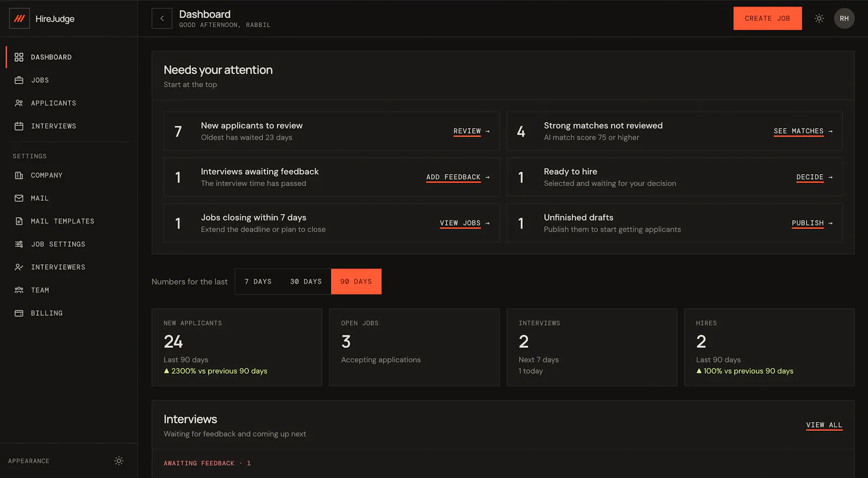Click 'Strong matches not reviewed' text
The height and width of the screenshot is (478, 868).
(603, 125)
